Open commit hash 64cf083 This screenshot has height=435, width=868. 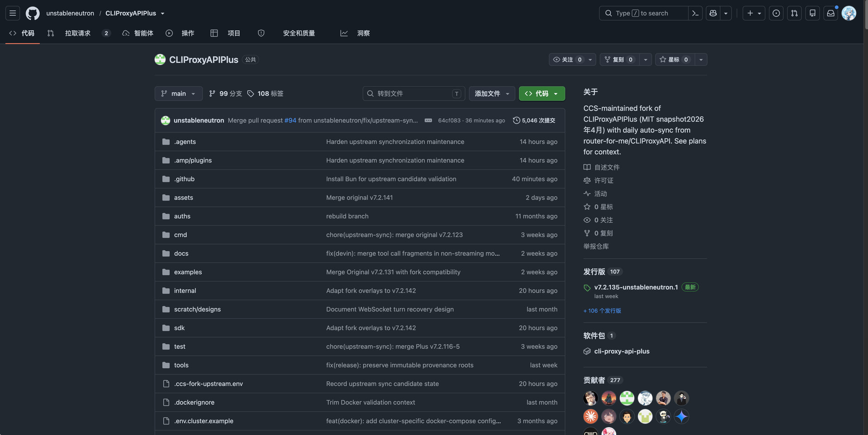pyautogui.click(x=449, y=121)
